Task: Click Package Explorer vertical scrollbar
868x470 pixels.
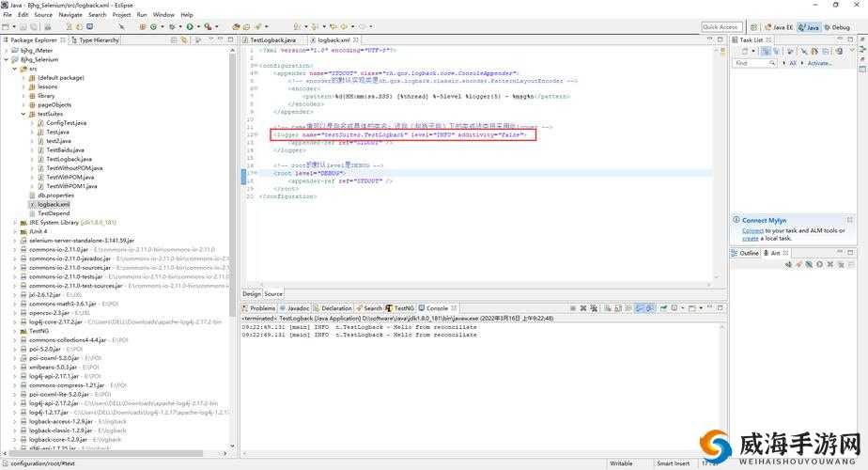Action: 233,183
